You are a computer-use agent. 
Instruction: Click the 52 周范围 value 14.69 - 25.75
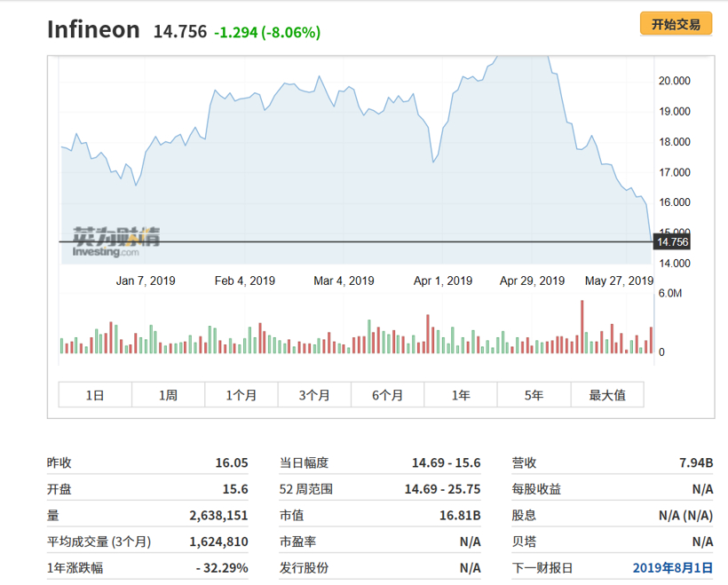pyautogui.click(x=442, y=489)
